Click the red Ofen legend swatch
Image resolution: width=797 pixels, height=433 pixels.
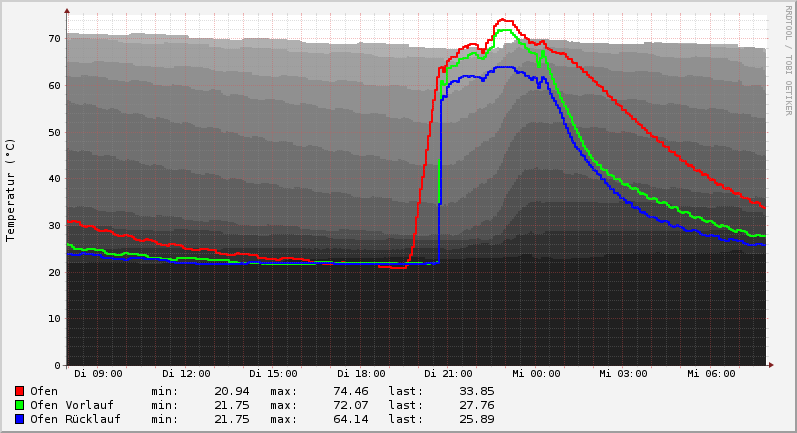pyautogui.click(x=19, y=391)
